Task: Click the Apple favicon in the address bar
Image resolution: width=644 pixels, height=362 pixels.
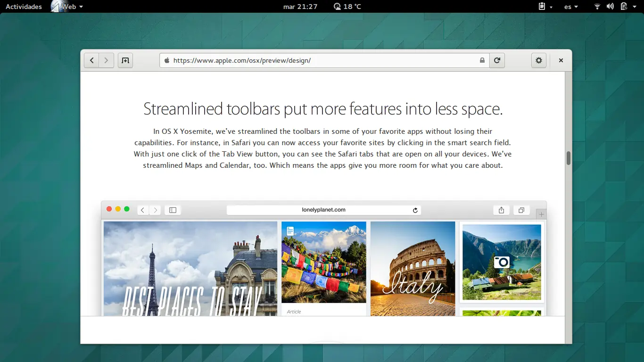Action: 166,60
